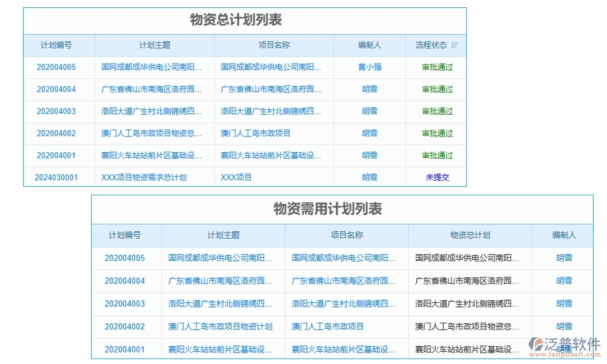Click the sort icon beside 流程状态 header

tap(454, 45)
